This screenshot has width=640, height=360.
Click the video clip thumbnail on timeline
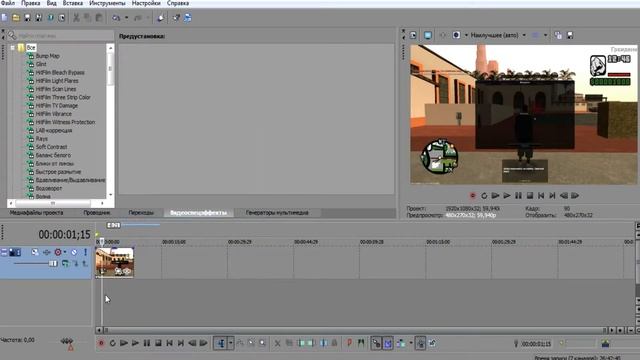point(115,262)
